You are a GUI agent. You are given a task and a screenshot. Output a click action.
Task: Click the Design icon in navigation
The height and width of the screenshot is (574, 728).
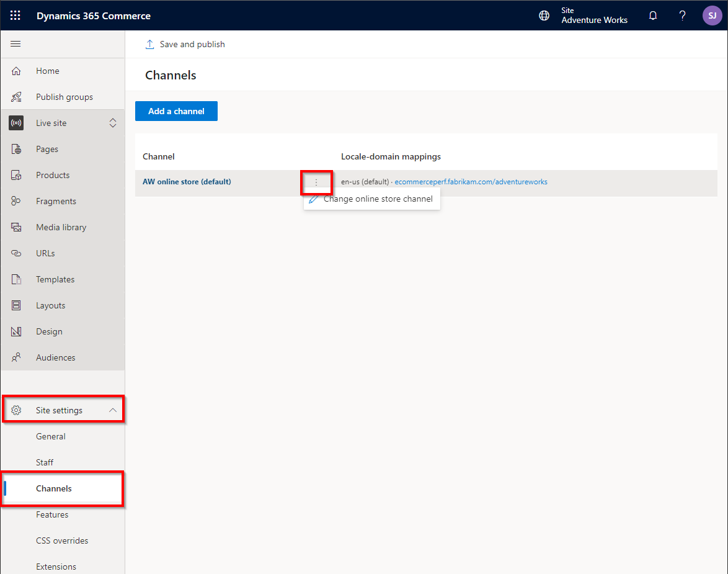click(16, 331)
